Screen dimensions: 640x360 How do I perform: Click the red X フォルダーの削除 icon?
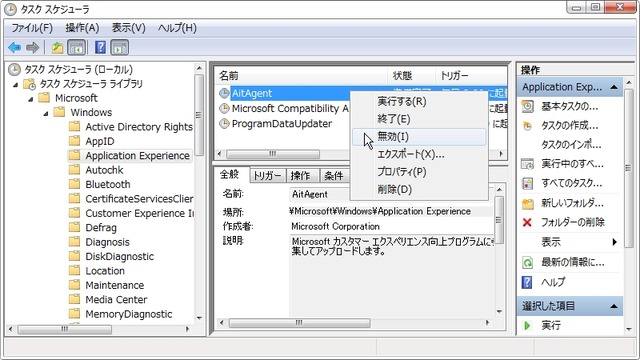pos(527,222)
